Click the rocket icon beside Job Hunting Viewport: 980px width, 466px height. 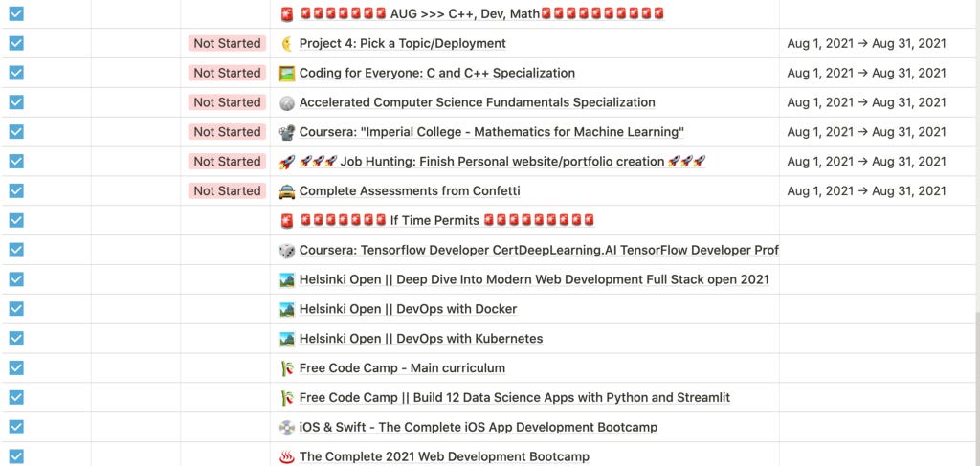click(286, 161)
